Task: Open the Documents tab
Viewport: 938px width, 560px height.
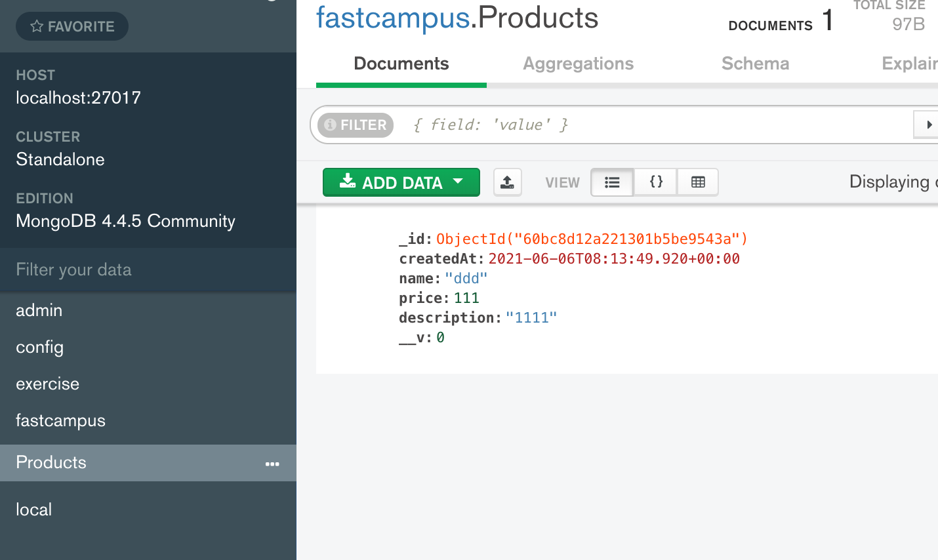Action: tap(401, 64)
